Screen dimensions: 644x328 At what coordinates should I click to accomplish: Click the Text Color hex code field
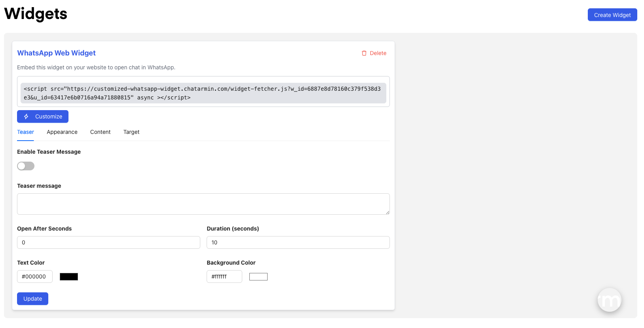35,277
